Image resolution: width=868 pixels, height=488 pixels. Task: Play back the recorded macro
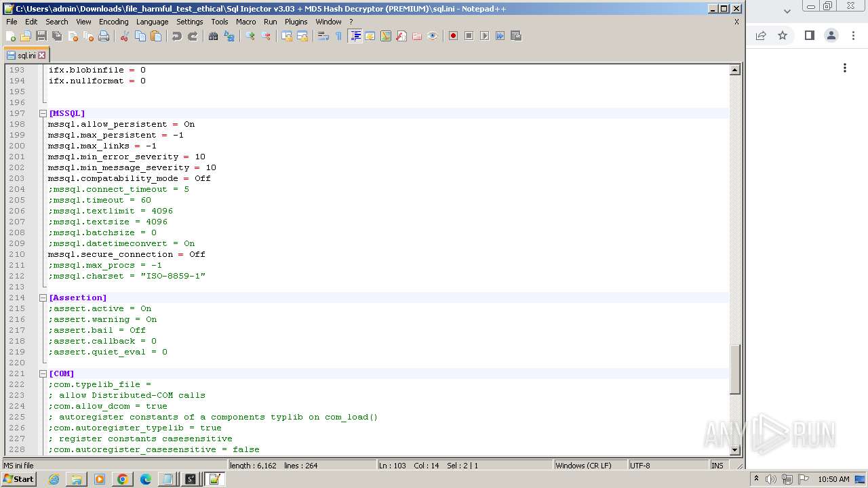coord(484,36)
